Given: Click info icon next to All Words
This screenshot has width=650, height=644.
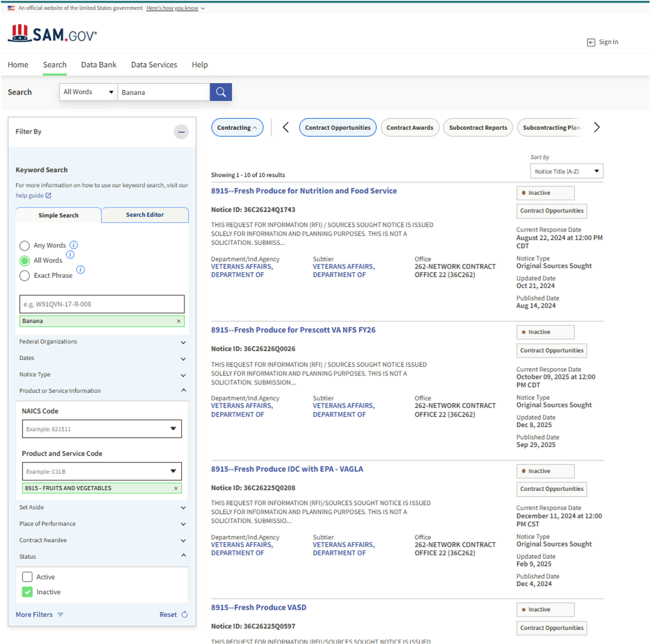Looking at the screenshot, I should (x=70, y=254).
